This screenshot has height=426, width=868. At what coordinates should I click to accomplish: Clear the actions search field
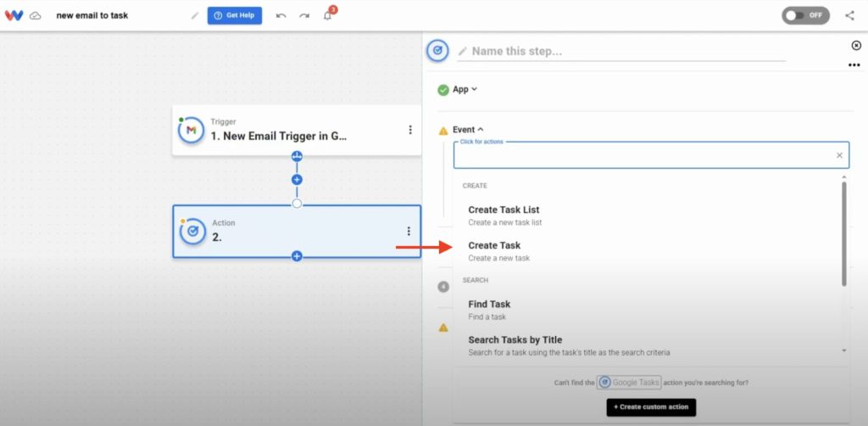click(x=839, y=155)
